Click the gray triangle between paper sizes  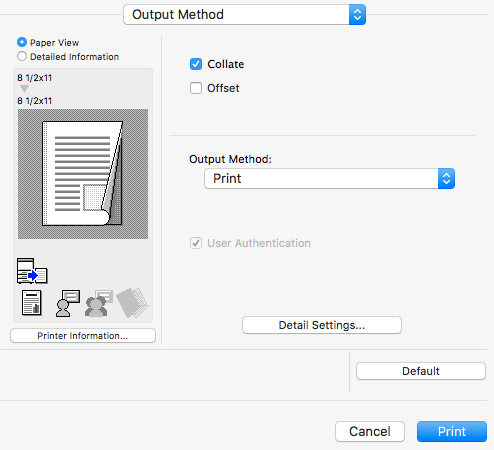pos(24,89)
